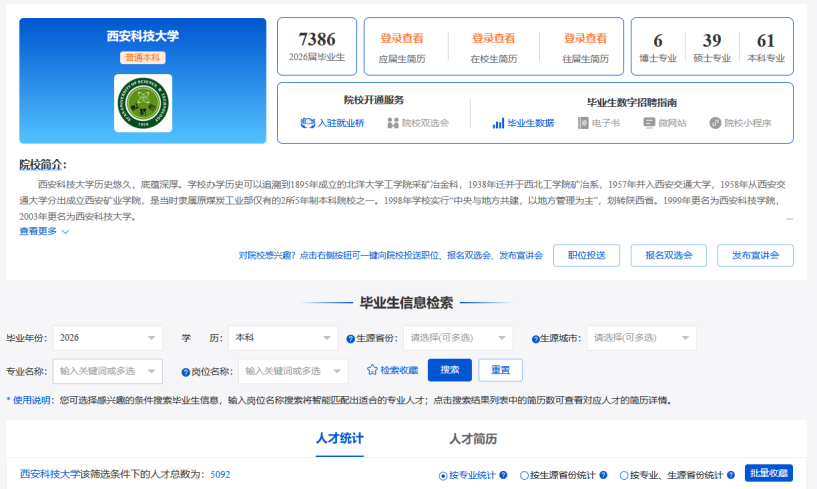Click the 使用说明 label
817x489 pixels.
coord(31,400)
